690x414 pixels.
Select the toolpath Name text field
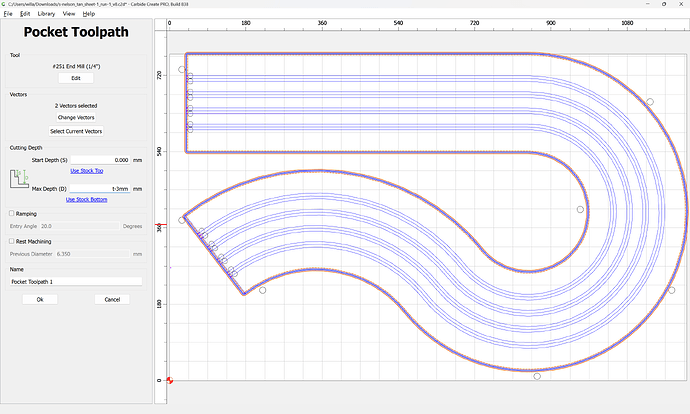pos(76,282)
